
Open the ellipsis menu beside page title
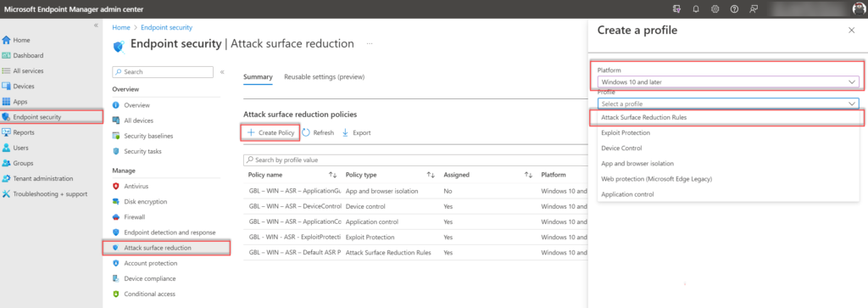[x=370, y=44]
